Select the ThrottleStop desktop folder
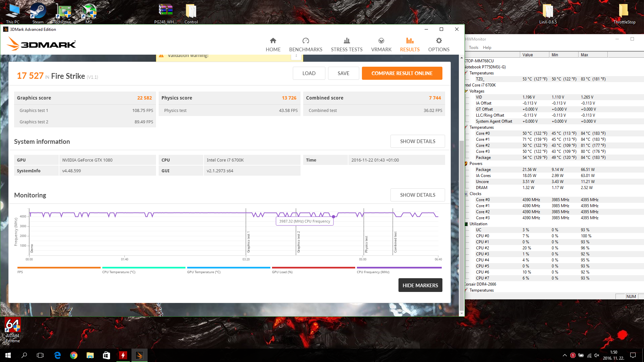Screen dimensions: 644x362 (624, 13)
